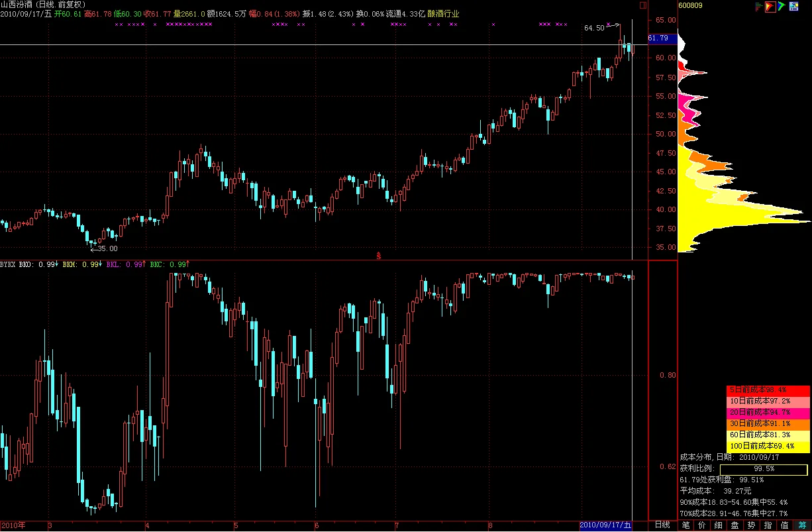Click the BKL: 0.99 indicator value
The width and height of the screenshot is (812, 532).
(x=127, y=264)
